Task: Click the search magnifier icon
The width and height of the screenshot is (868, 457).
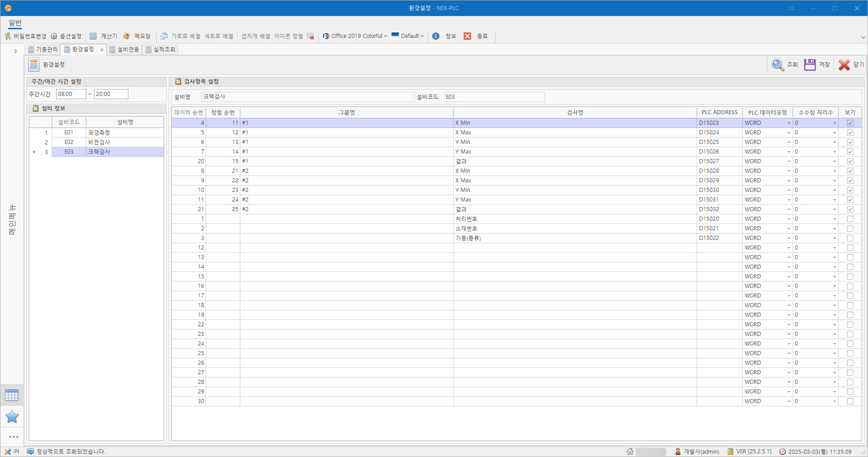Action: click(x=778, y=65)
